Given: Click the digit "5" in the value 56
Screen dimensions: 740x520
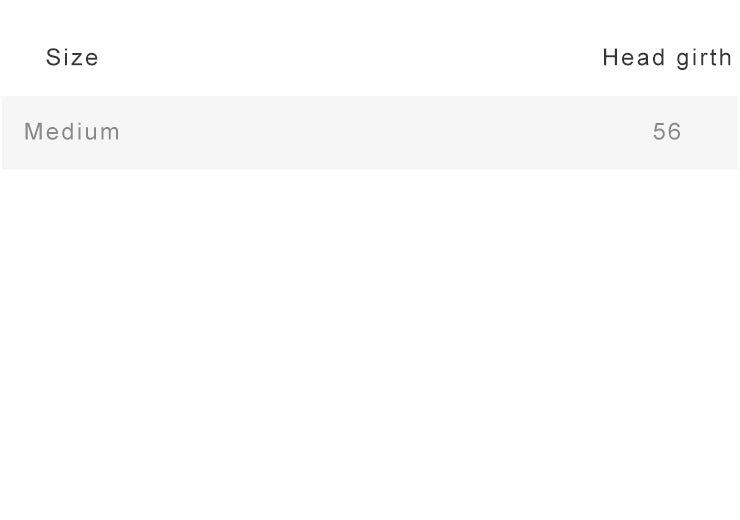Looking at the screenshot, I should [x=659, y=132].
